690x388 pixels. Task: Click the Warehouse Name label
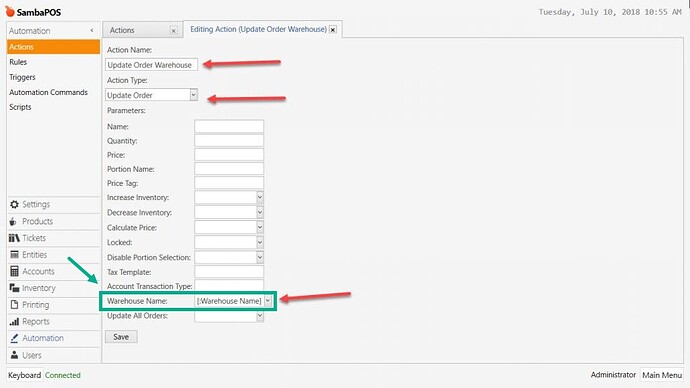coord(137,301)
